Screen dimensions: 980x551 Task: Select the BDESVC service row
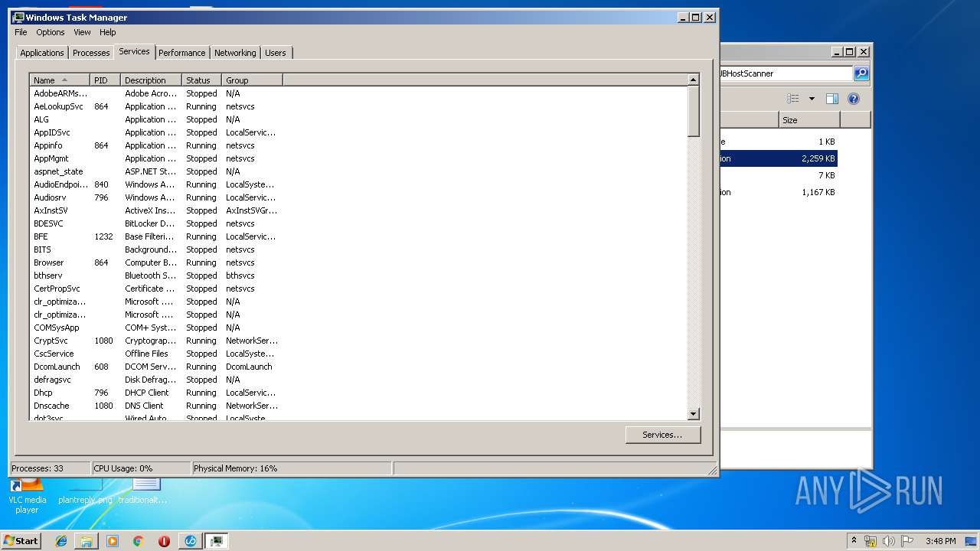358,223
